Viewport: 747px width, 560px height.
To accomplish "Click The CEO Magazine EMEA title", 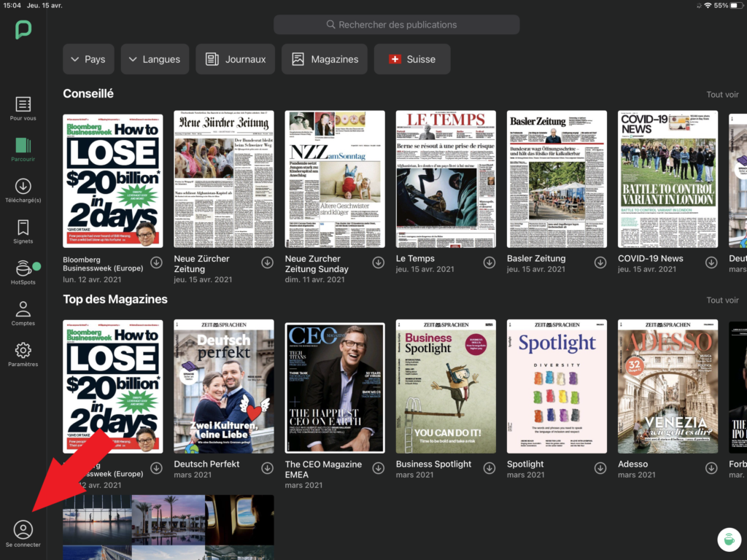I will click(x=323, y=469).
